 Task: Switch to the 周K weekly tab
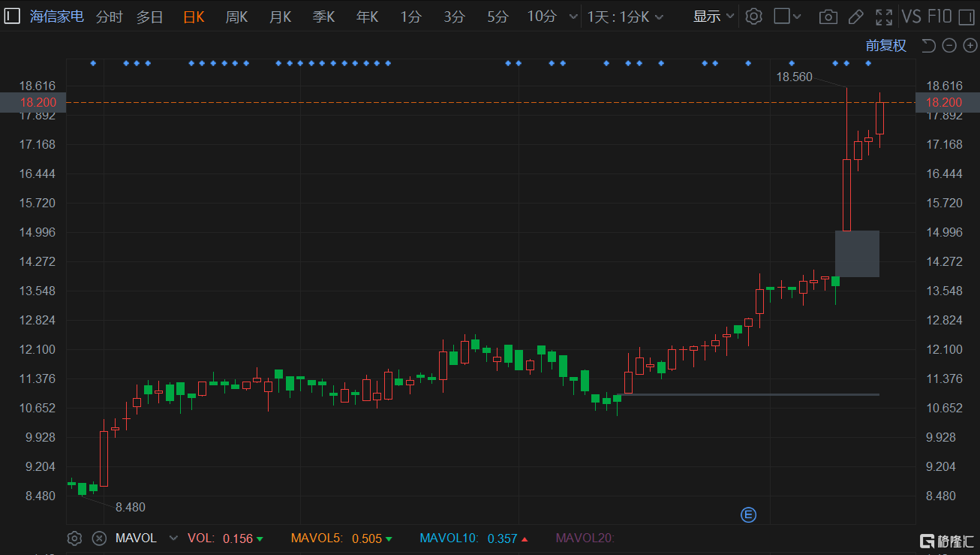tap(236, 17)
